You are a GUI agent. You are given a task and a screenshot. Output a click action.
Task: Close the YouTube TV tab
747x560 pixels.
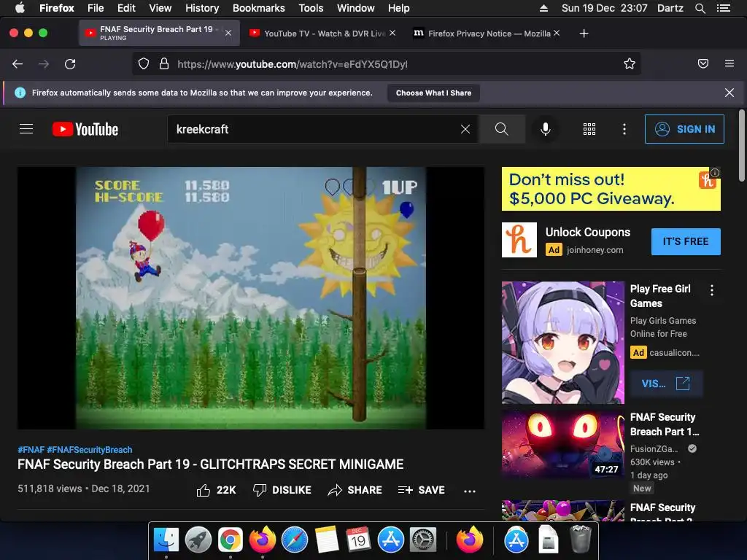click(x=392, y=33)
